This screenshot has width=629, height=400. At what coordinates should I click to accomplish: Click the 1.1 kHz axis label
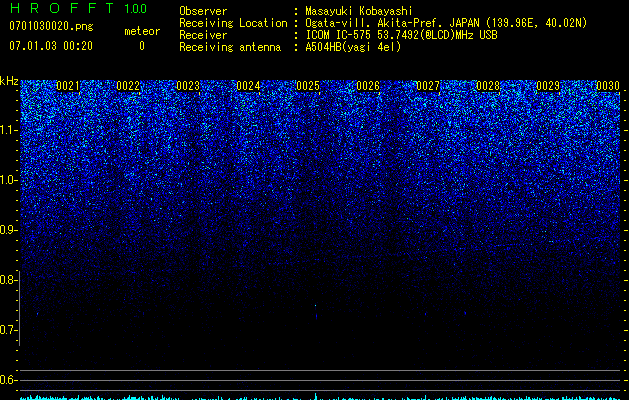coord(8,130)
